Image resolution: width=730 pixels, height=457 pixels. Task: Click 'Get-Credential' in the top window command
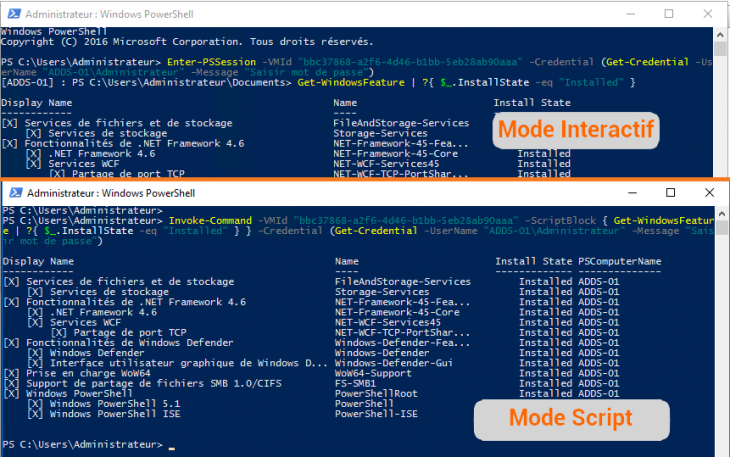(647, 62)
